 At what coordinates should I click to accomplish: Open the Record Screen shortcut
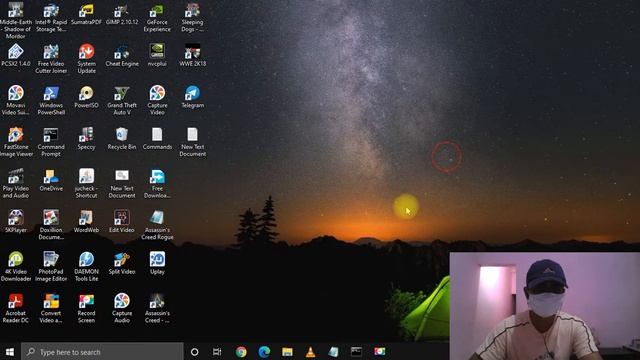coord(86,309)
